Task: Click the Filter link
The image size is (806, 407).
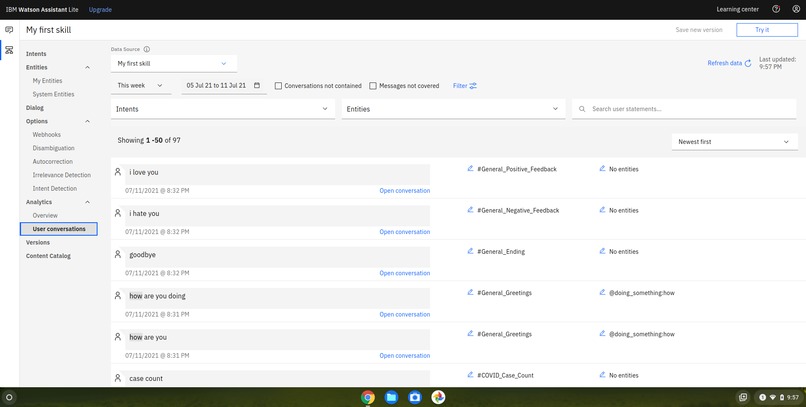Action: (460, 86)
